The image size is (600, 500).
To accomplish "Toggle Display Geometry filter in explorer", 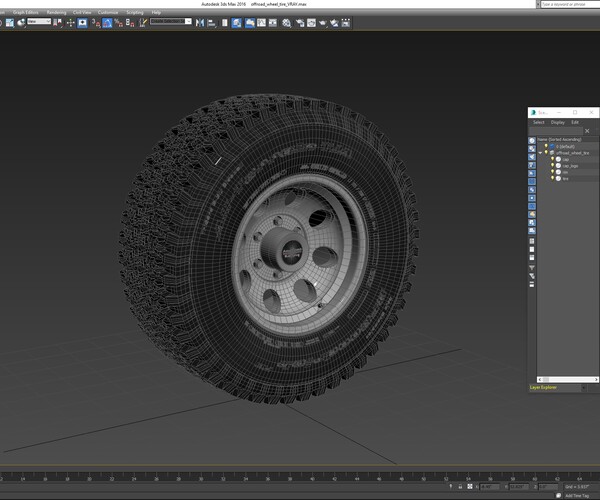I will coord(532,141).
